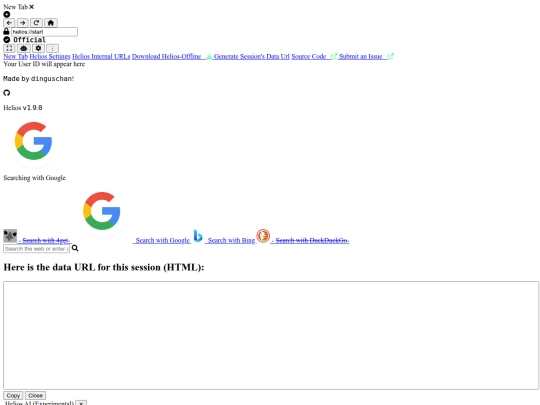Open settings via the gear icon
This screenshot has height=405, width=540.
pos(38,48)
